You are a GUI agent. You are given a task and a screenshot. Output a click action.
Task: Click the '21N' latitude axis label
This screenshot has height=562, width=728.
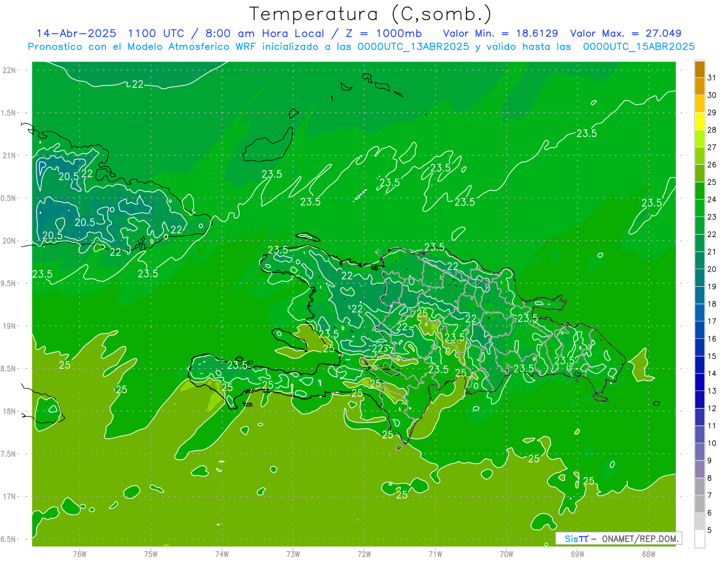(10, 155)
